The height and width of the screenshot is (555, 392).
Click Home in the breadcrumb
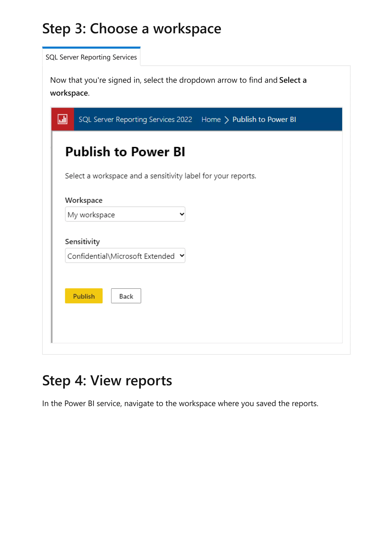point(211,120)
